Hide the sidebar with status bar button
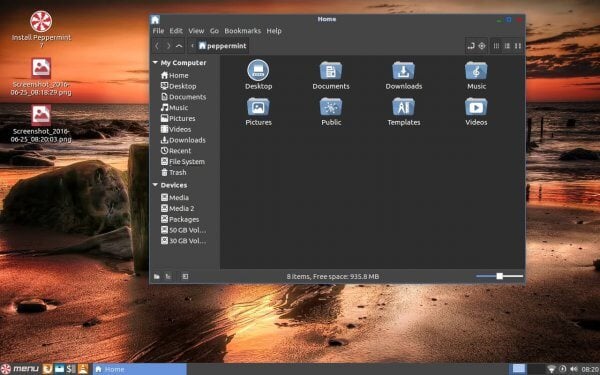The height and width of the screenshot is (375, 600). click(x=185, y=276)
